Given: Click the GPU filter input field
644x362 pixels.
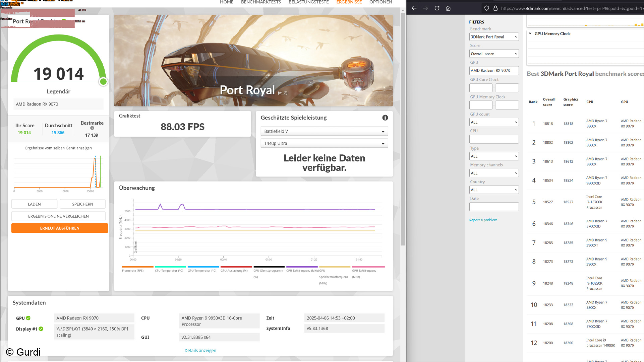Looking at the screenshot, I should click(494, 71).
